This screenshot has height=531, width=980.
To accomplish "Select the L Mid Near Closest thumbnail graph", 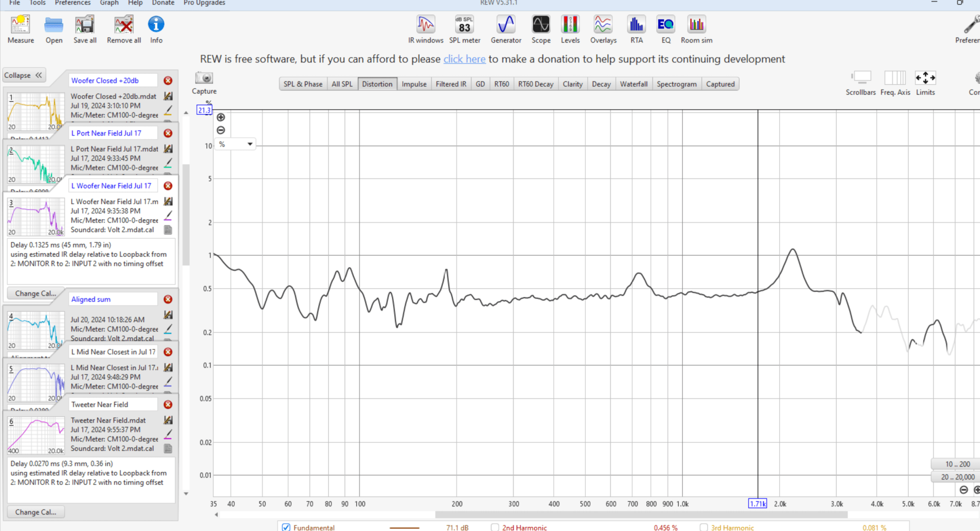I will (x=36, y=383).
